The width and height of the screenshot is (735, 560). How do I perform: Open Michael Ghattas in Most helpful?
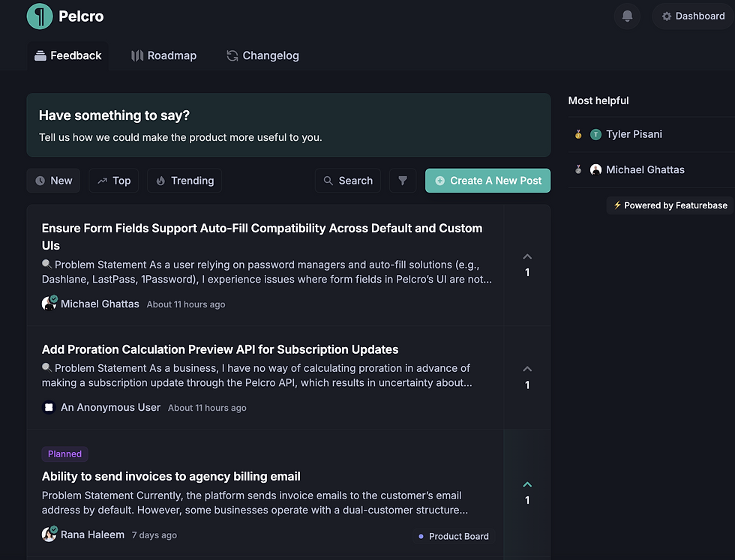645,169
